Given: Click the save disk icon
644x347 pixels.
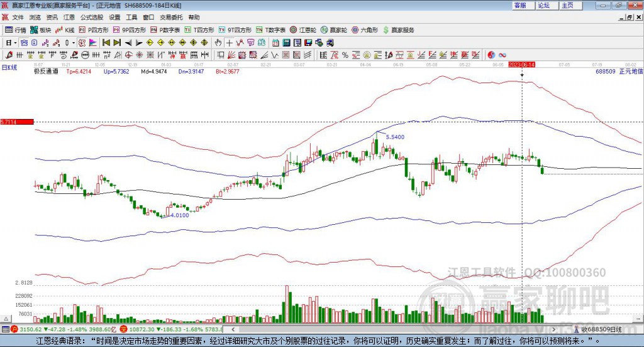Looking at the screenshot, I should (x=308, y=43).
